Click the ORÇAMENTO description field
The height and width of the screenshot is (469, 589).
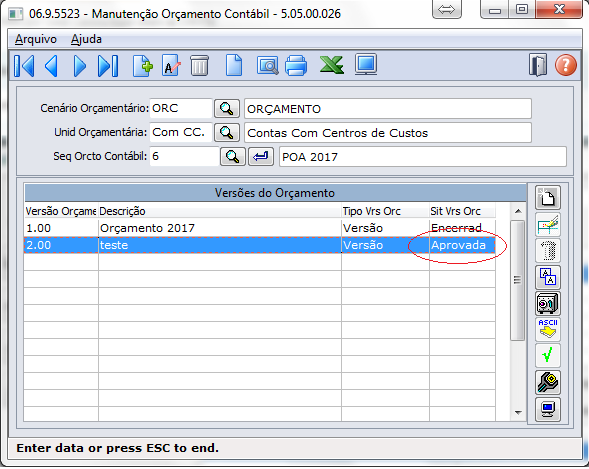coord(388,109)
